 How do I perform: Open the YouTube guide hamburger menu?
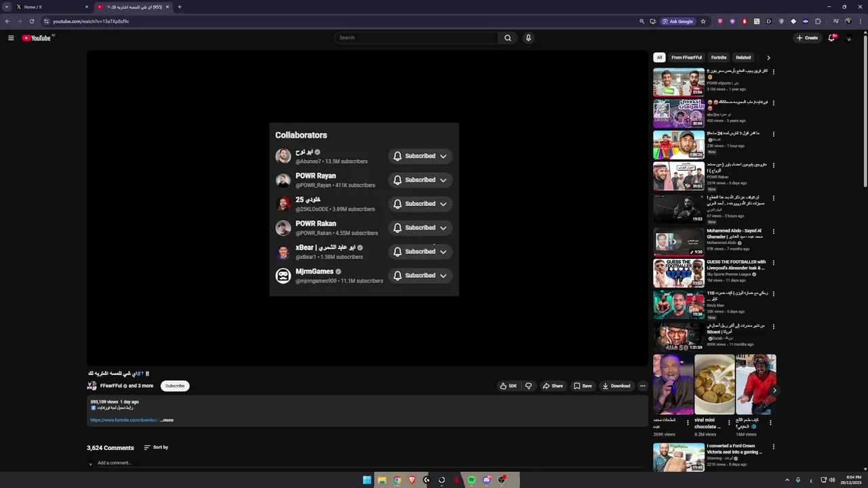11,38
